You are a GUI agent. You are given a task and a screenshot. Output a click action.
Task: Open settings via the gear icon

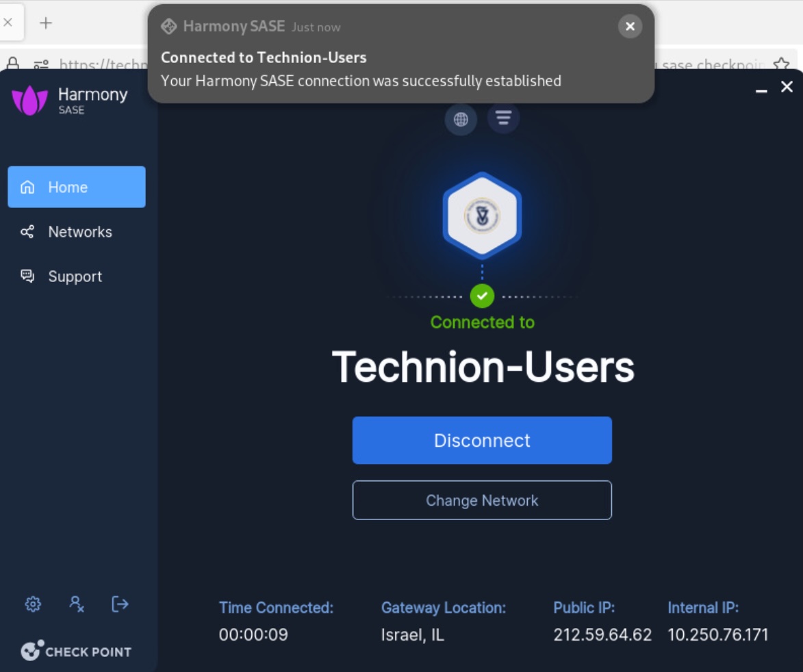(x=34, y=604)
